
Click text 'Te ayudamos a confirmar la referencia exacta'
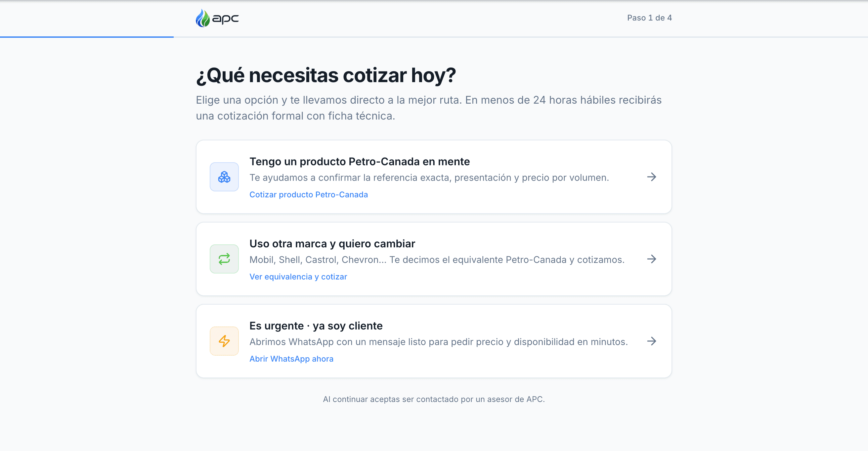pos(350,177)
